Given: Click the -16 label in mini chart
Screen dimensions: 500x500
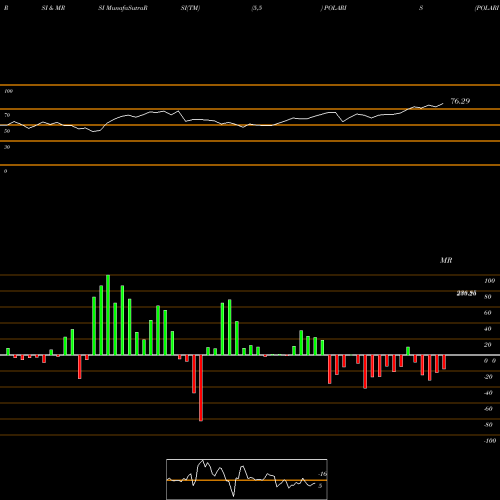Looking at the screenshot, I should tap(322, 474).
